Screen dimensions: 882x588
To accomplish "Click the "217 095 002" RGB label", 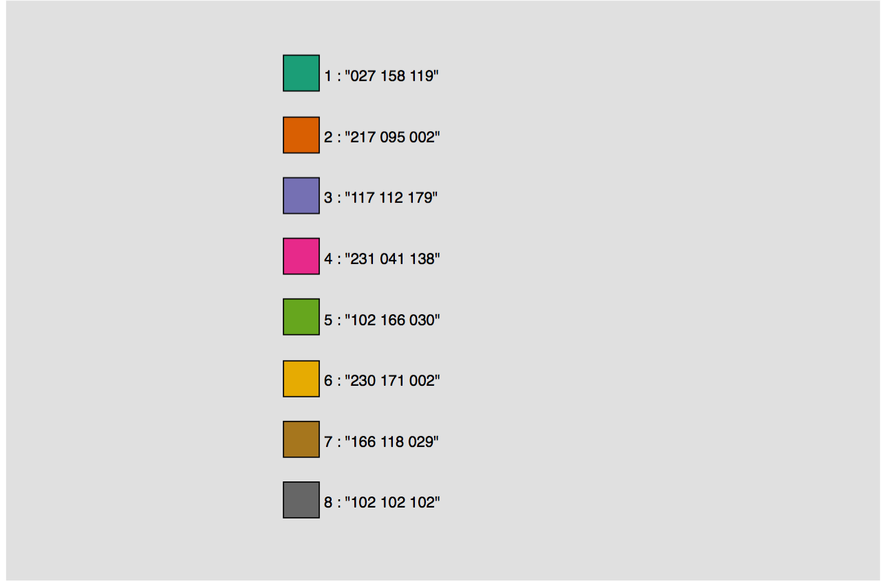I will [392, 138].
